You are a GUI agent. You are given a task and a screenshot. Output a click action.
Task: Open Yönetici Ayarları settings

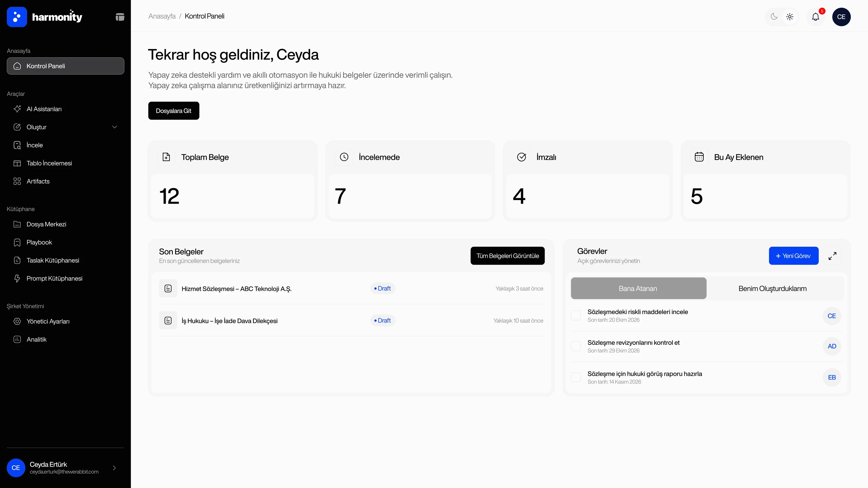coord(65,321)
